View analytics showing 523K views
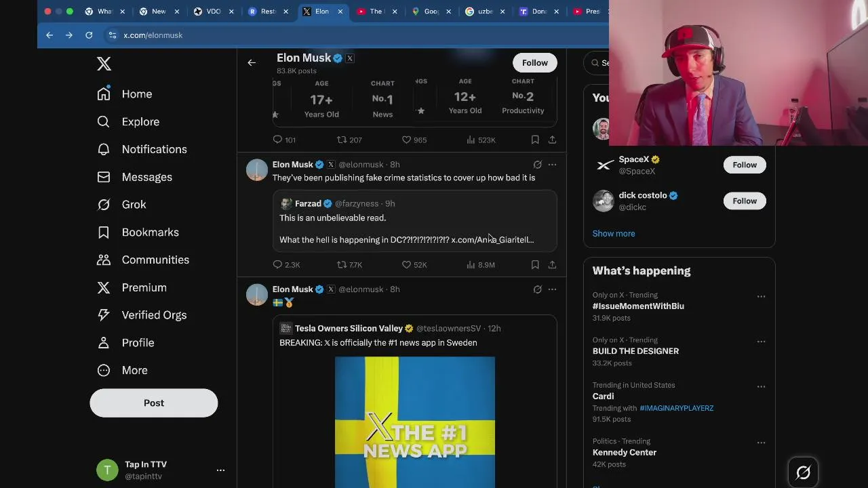868x488 pixels. coord(481,140)
